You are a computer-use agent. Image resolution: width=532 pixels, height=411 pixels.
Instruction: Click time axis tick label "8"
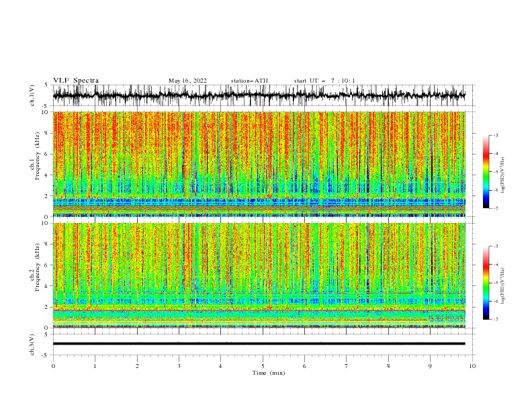click(388, 366)
